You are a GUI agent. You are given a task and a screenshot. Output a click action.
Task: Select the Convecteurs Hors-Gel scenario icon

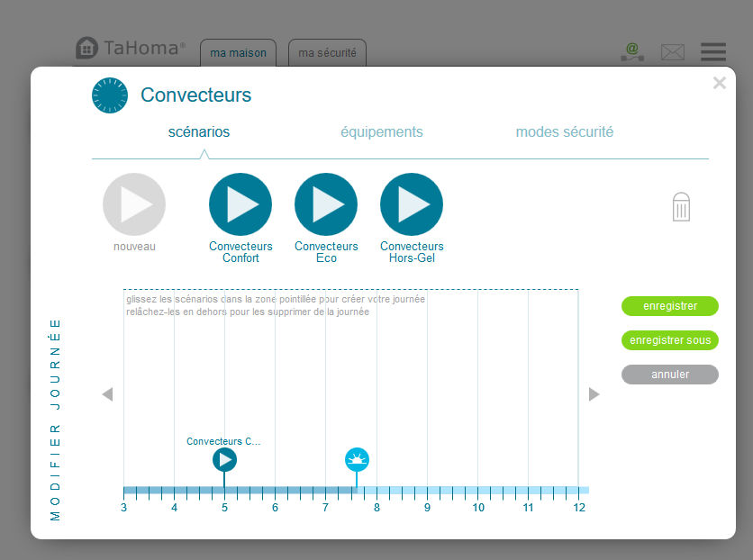pos(412,204)
